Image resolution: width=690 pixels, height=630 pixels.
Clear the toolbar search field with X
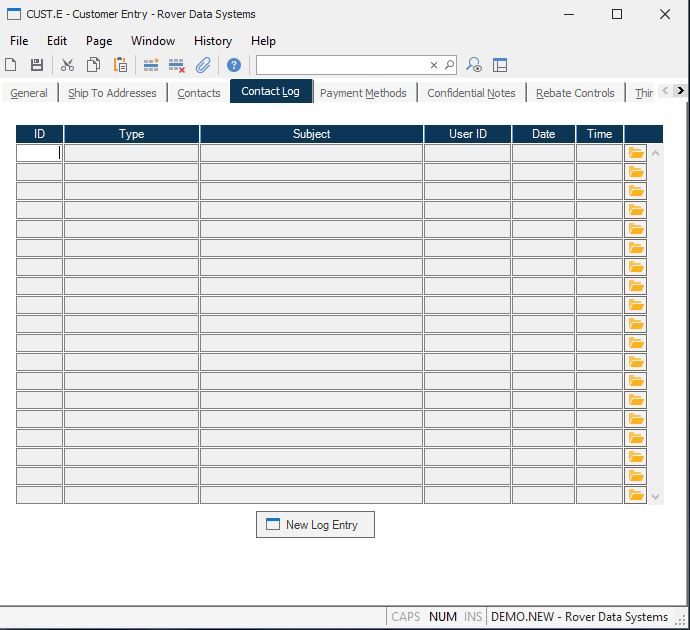tap(434, 65)
